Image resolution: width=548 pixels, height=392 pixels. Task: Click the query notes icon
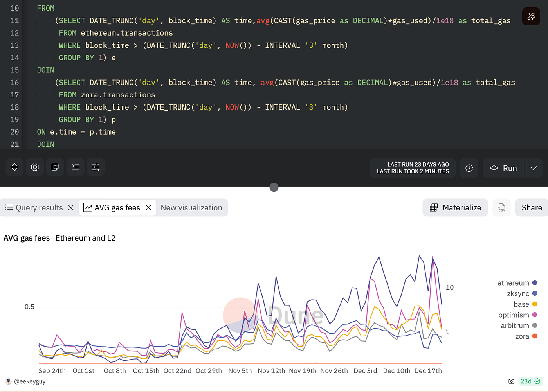point(55,167)
